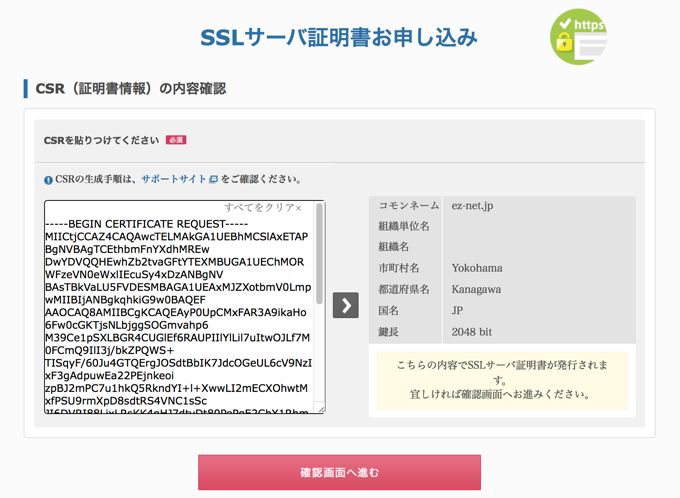
Task: Click the red 必須 required badge
Action: pos(176,140)
